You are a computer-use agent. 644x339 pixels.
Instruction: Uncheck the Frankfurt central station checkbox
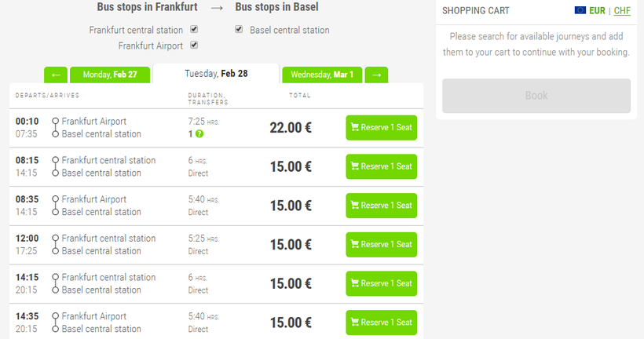[194, 30]
